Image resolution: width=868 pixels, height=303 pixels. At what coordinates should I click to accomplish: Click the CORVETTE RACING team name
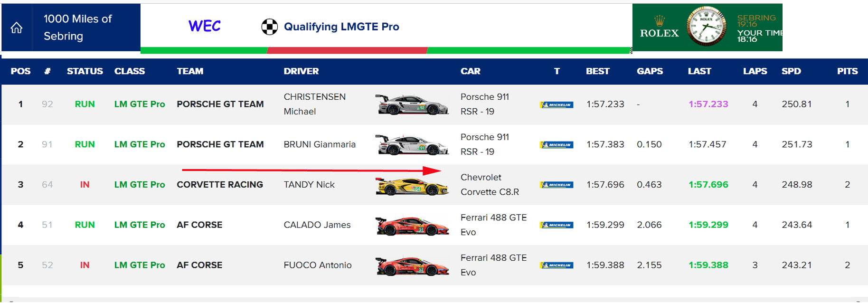point(220,185)
